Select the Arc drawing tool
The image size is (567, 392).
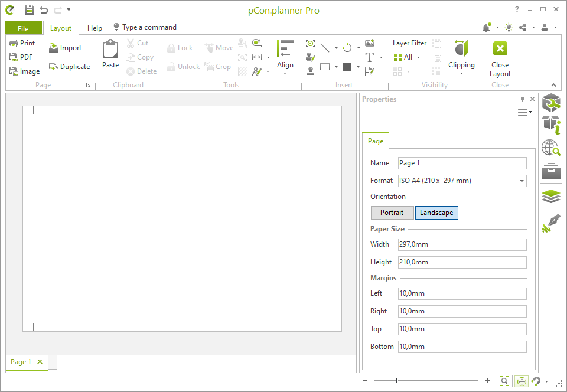point(347,48)
